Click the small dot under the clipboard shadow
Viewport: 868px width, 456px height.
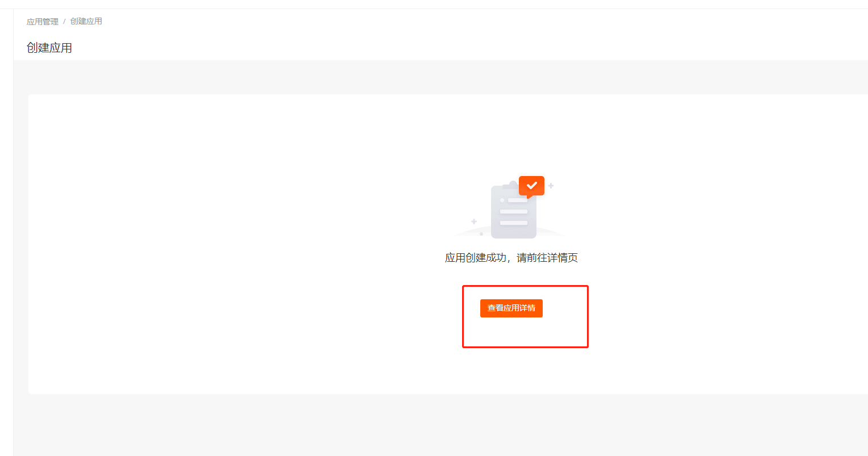(x=481, y=234)
